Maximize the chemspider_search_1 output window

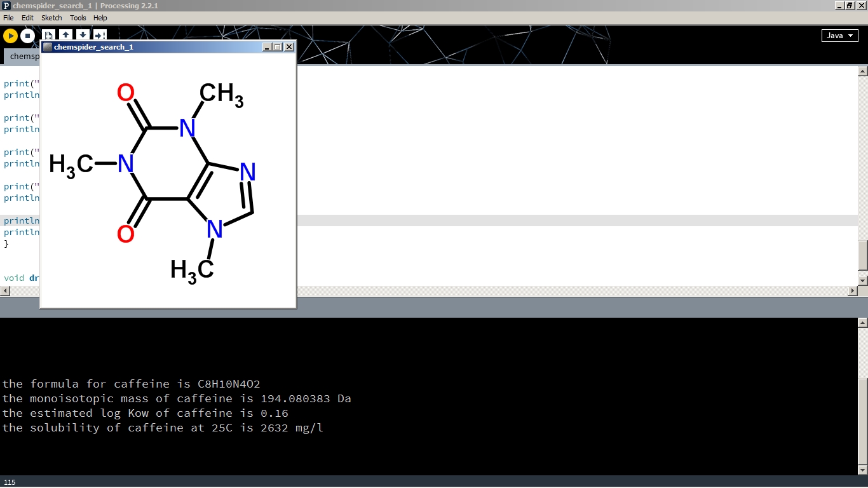click(x=278, y=47)
